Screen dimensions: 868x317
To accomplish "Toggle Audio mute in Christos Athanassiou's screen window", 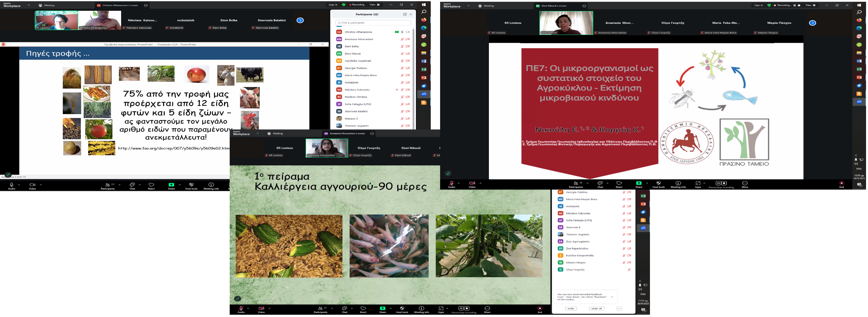I will click(11, 186).
